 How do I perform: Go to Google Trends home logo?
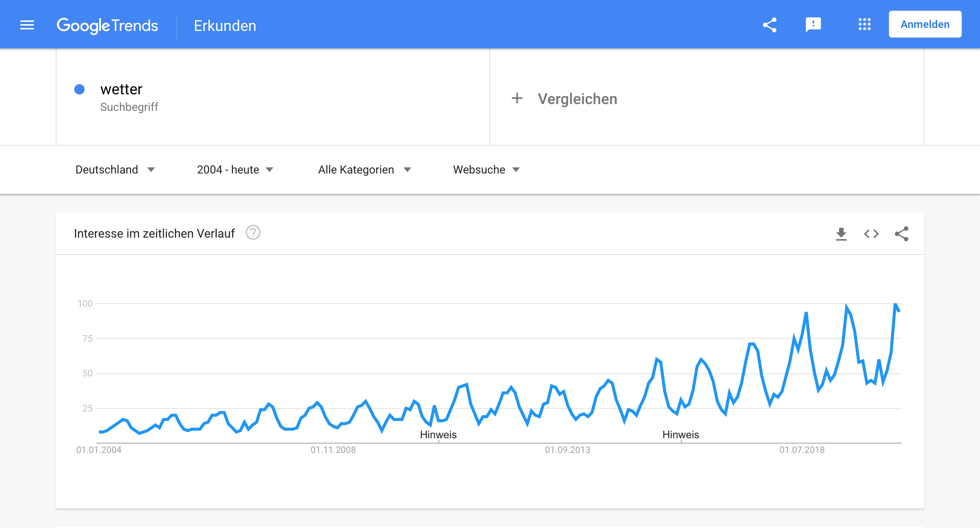pyautogui.click(x=107, y=26)
